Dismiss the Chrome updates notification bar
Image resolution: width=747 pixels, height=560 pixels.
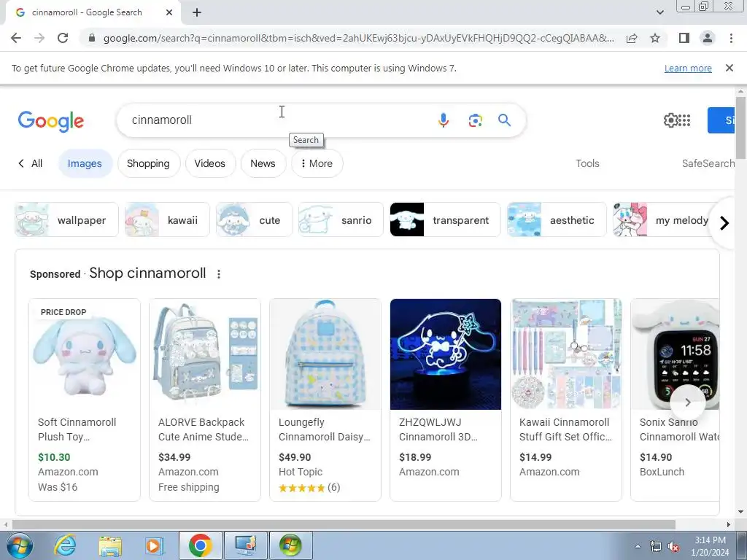tap(729, 68)
